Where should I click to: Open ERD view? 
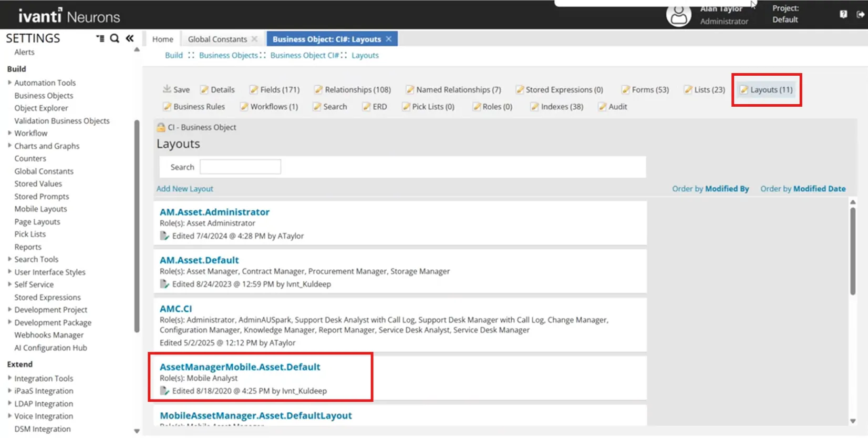point(375,106)
